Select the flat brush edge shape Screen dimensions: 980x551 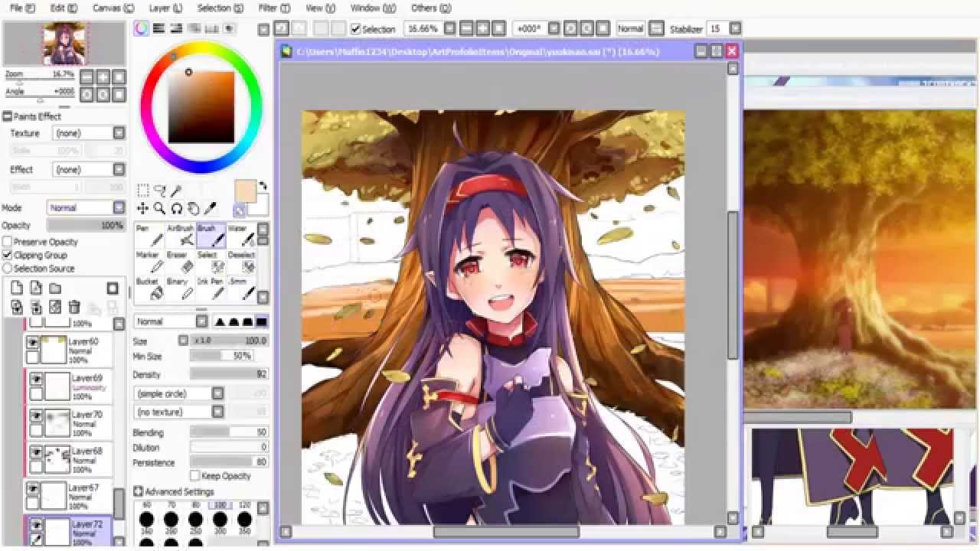pyautogui.click(x=262, y=321)
